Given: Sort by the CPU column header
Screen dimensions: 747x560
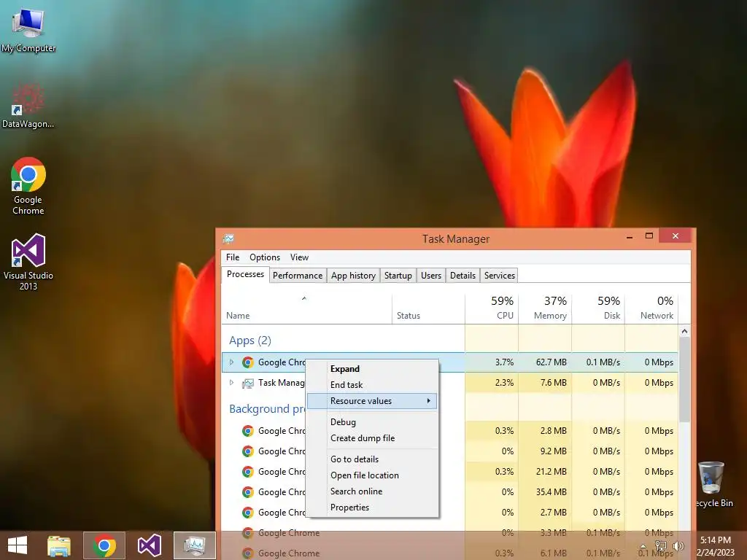Looking at the screenshot, I should (x=492, y=308).
